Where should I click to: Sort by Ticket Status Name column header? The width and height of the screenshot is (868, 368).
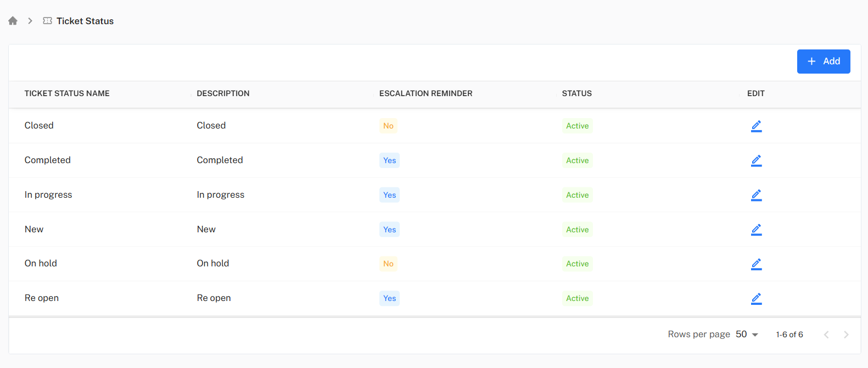(67, 93)
